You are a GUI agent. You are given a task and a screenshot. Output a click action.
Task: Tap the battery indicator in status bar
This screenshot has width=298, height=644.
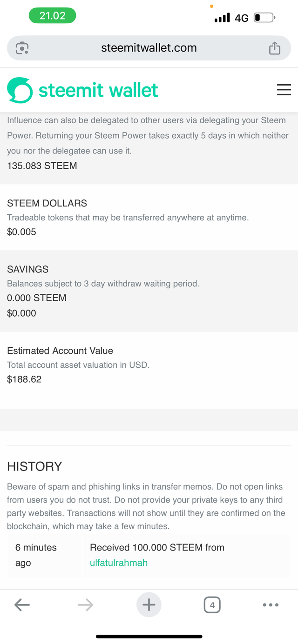point(264,18)
